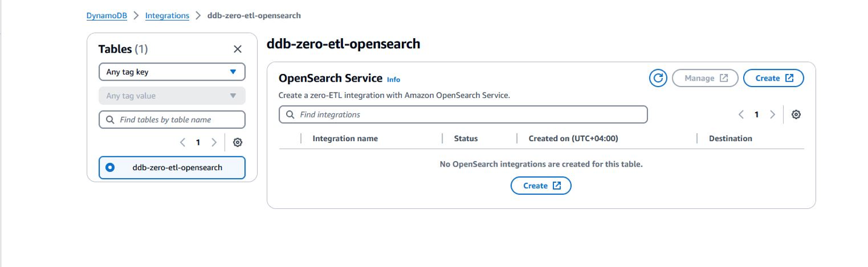Screen dimensions: 868x267
Task: Open DynamoDB breadcrumb link
Action: pos(107,15)
